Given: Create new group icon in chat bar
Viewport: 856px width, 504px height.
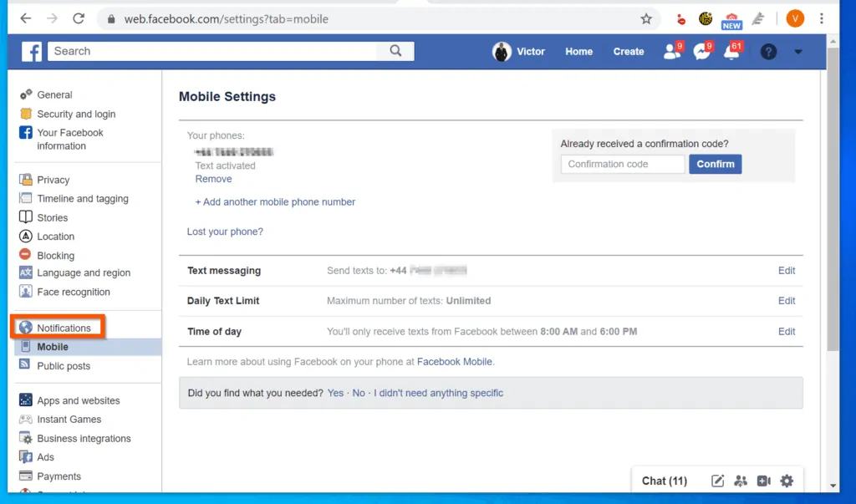Looking at the screenshot, I should [741, 481].
